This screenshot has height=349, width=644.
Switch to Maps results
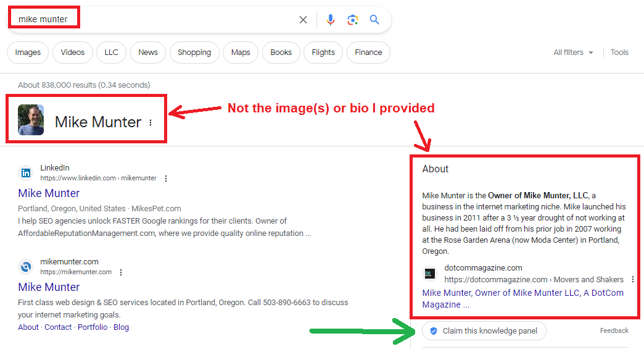coord(241,53)
